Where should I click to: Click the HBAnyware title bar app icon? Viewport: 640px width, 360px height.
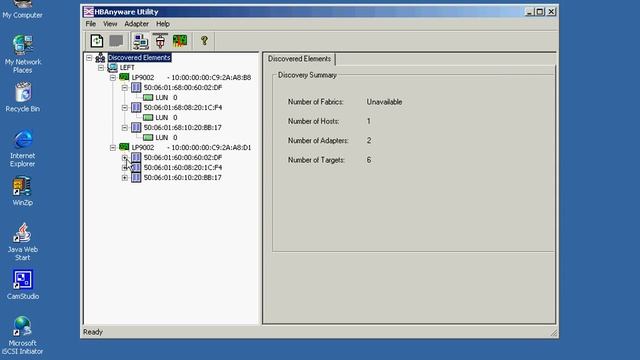pyautogui.click(x=89, y=12)
